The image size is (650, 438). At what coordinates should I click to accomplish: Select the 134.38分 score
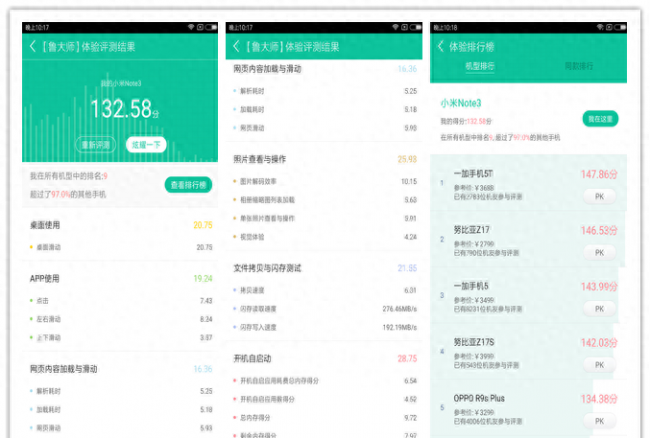tap(599, 399)
